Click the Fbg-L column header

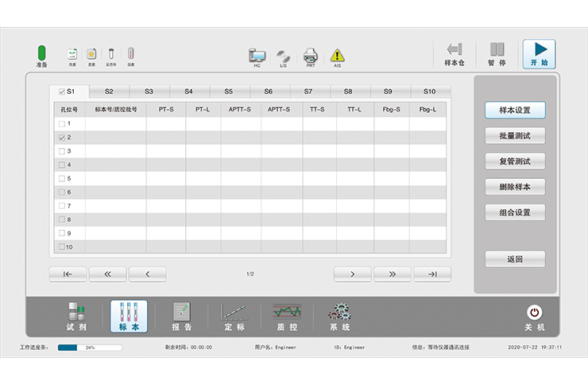427,110
